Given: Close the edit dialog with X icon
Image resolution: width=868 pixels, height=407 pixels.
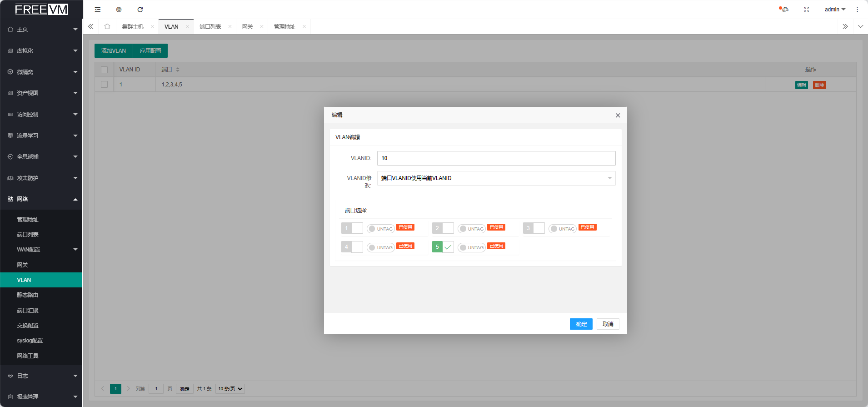Looking at the screenshot, I should tap(618, 116).
